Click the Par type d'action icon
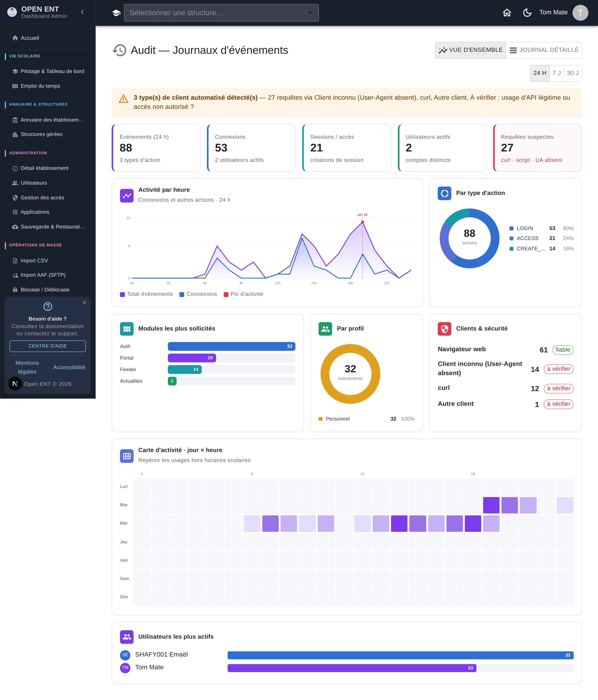This screenshot has height=700, width=598. tap(444, 193)
